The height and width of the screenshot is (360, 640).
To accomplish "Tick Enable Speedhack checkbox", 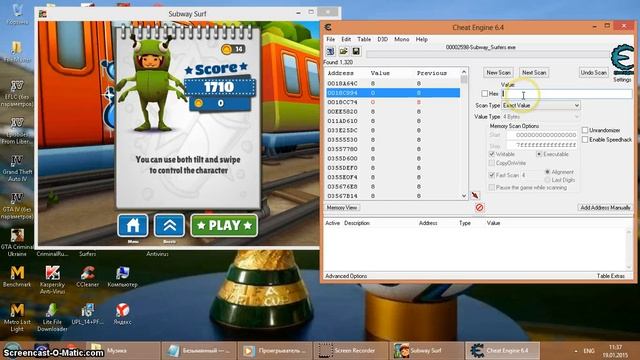I will tap(585, 140).
